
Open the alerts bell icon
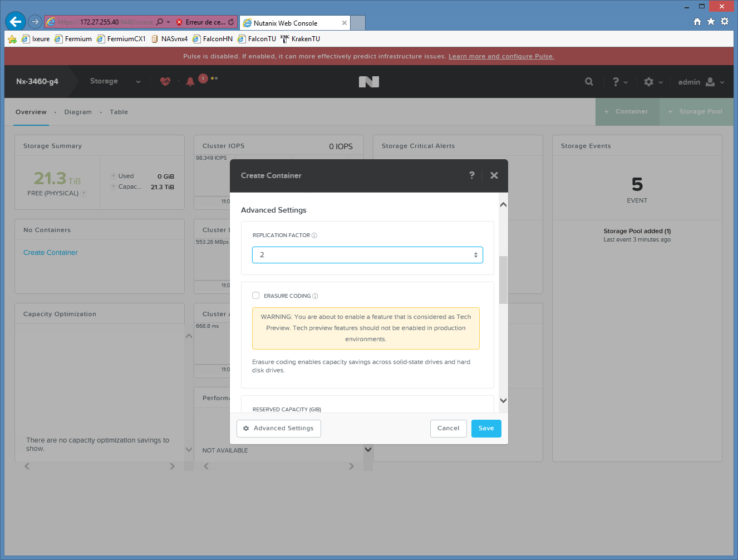pos(190,82)
